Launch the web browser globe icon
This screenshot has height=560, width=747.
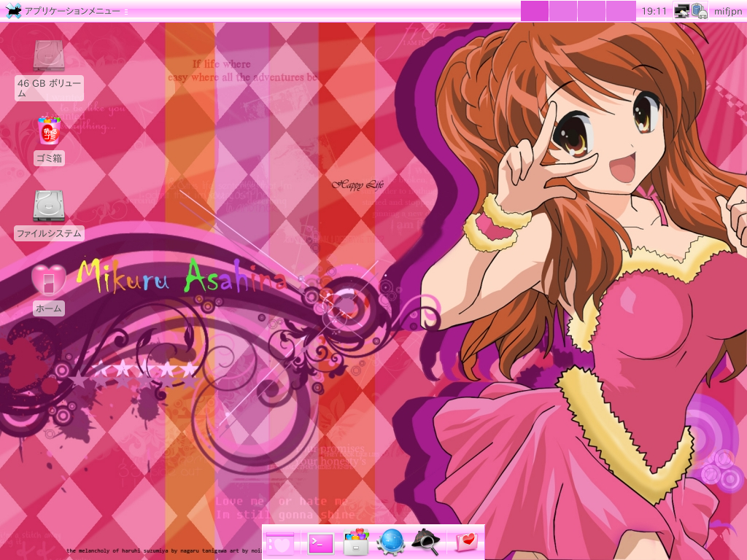click(x=391, y=542)
